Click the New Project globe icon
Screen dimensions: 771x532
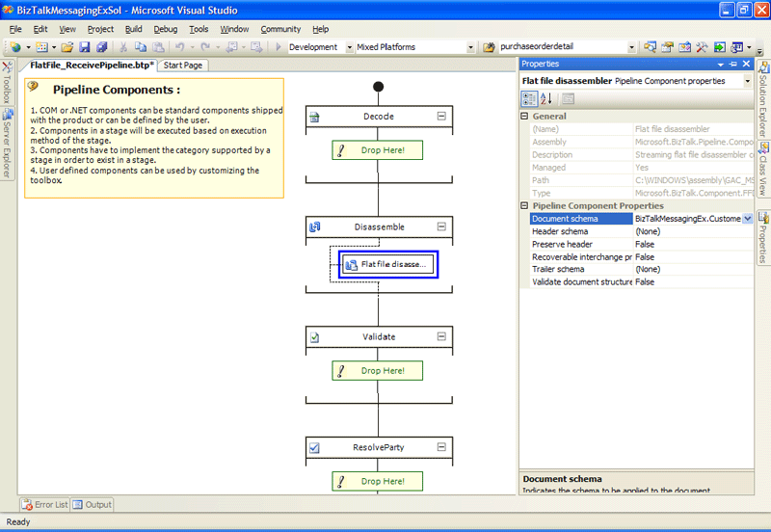(15, 47)
